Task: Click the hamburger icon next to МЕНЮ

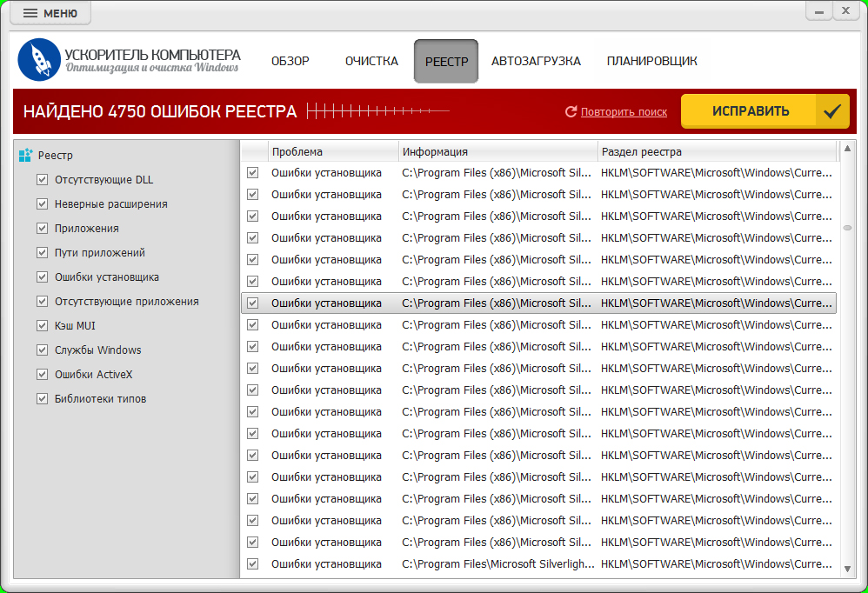Action: pyautogui.click(x=30, y=13)
